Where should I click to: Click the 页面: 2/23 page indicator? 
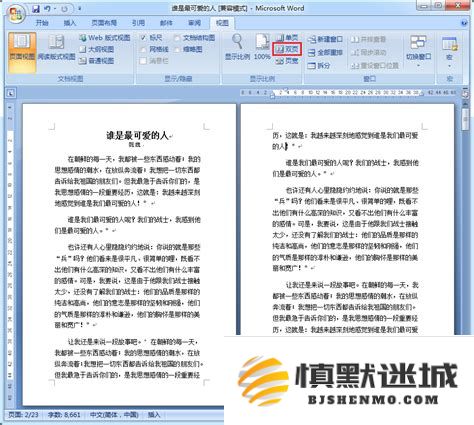click(23, 415)
